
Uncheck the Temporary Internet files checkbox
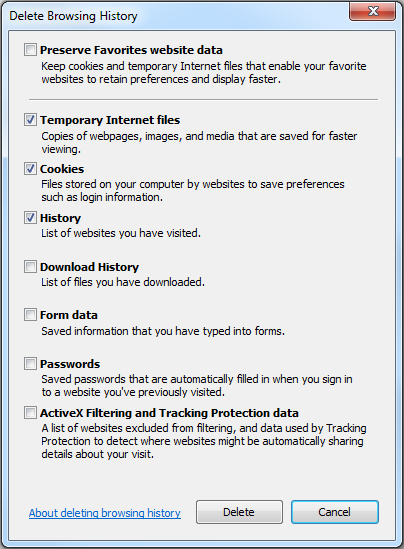[x=30, y=119]
